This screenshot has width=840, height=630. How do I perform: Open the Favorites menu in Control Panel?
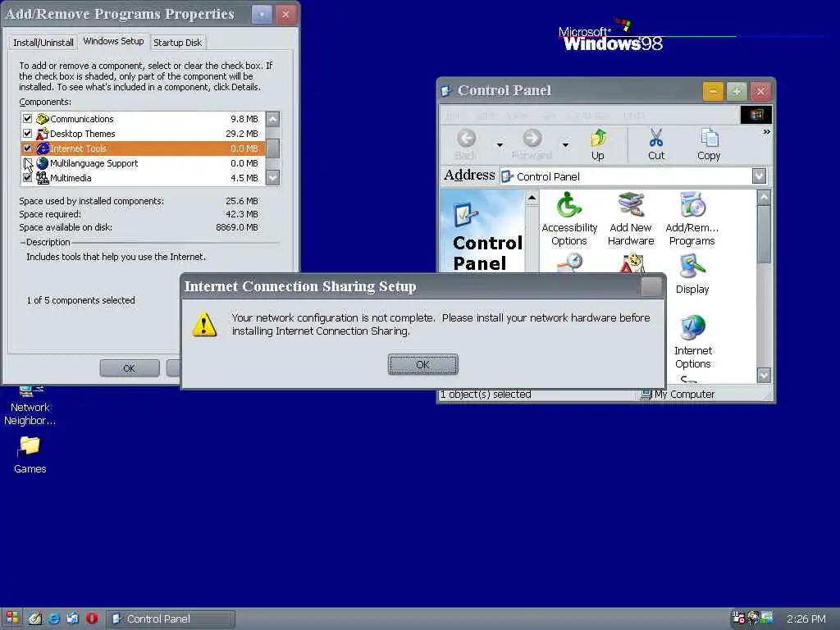[587, 115]
